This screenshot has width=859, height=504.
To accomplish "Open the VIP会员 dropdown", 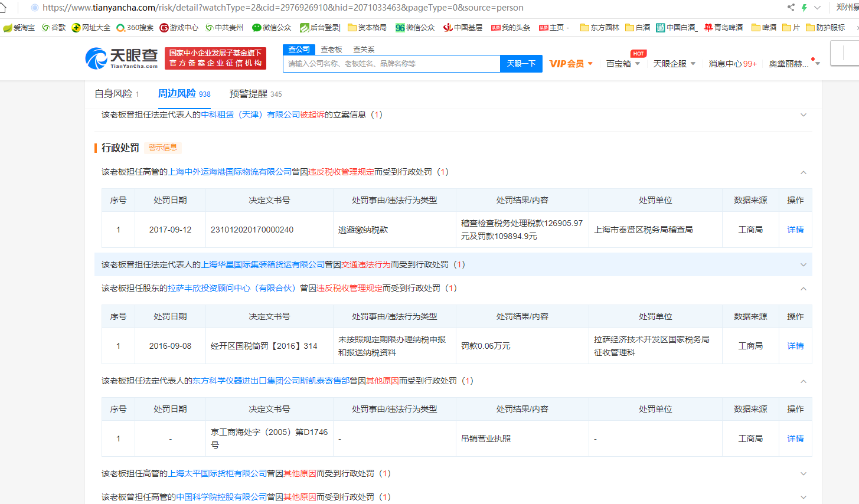I will (571, 64).
